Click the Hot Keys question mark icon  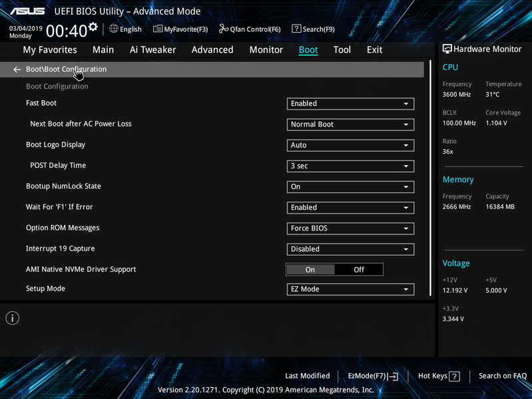454,376
